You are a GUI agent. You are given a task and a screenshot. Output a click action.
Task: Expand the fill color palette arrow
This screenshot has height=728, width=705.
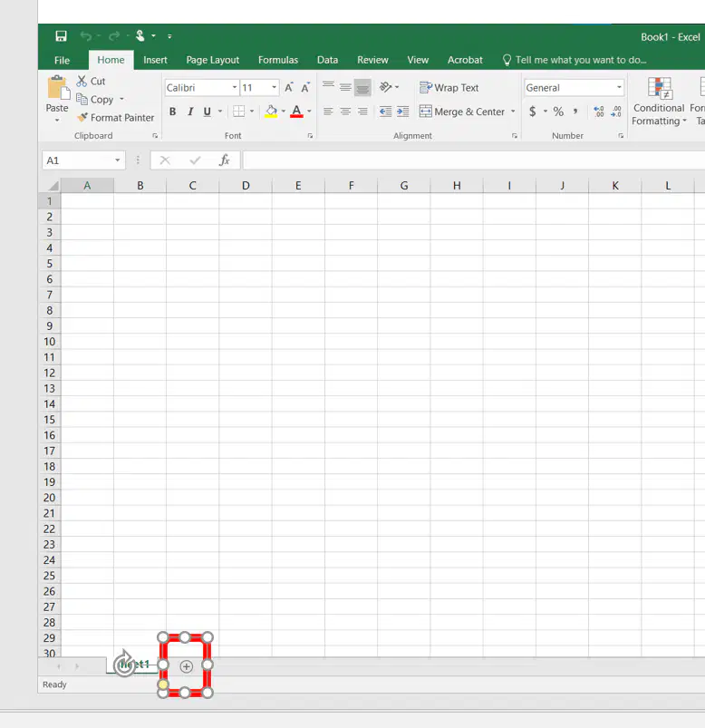point(283,112)
